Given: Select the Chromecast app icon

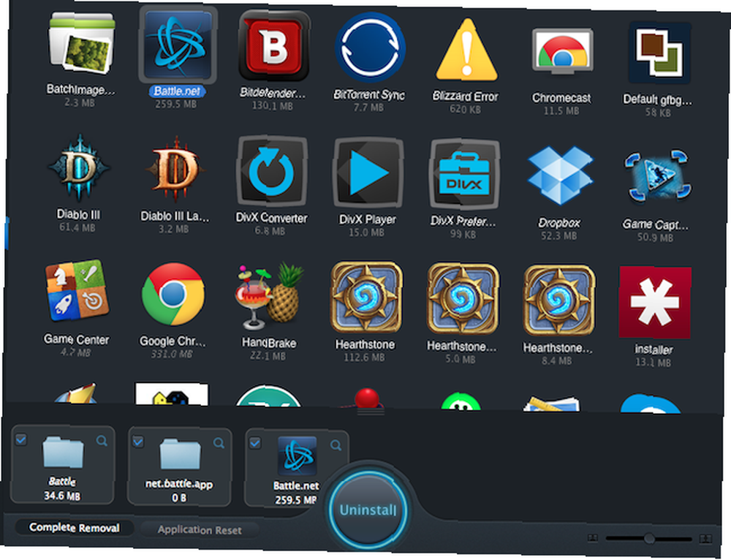Looking at the screenshot, I should click(563, 52).
